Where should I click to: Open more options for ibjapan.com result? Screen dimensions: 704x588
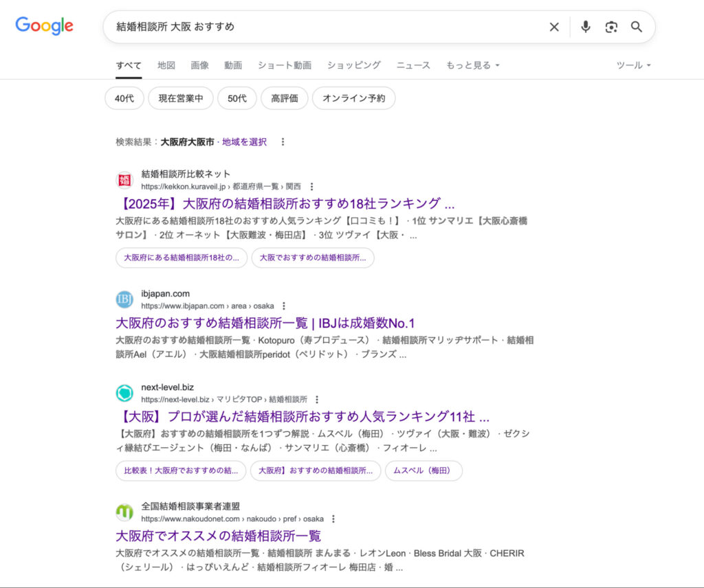[x=284, y=306]
